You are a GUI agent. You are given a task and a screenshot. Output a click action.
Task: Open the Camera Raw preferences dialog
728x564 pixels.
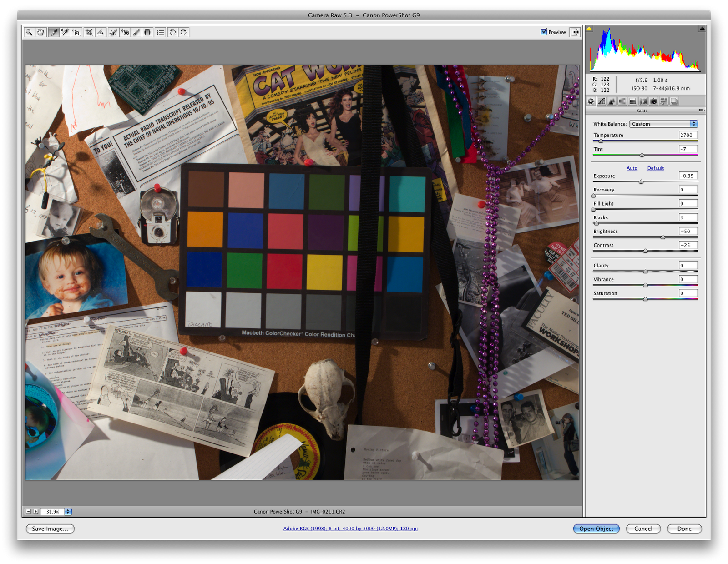pos(160,32)
